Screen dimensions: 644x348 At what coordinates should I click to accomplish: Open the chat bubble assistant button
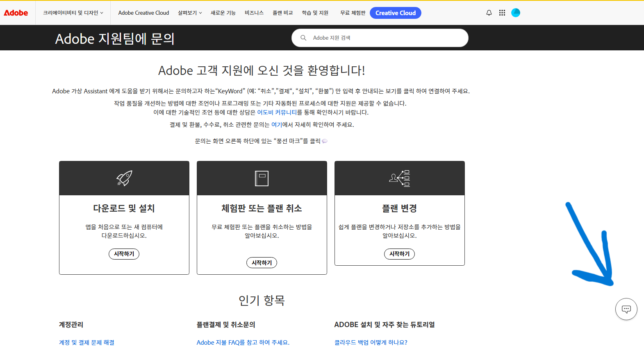[626, 309]
